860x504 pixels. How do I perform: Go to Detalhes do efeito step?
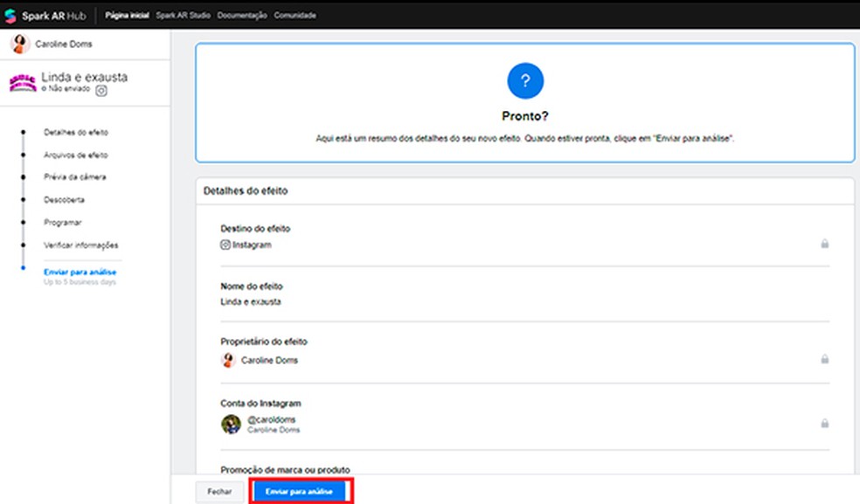pos(76,132)
